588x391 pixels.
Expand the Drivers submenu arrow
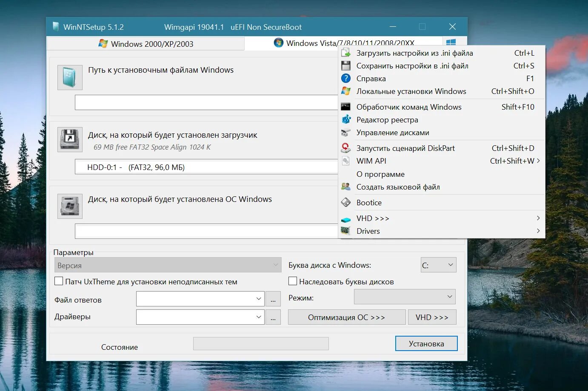click(x=538, y=231)
